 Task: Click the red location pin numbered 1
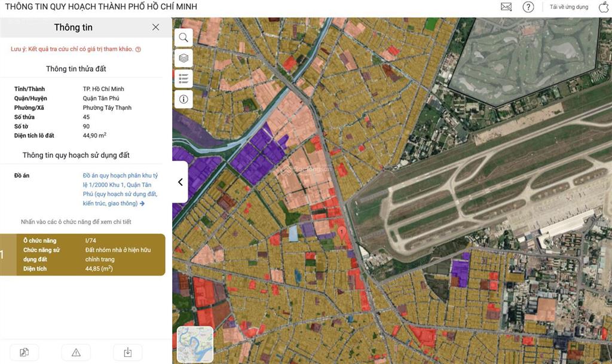click(x=341, y=233)
